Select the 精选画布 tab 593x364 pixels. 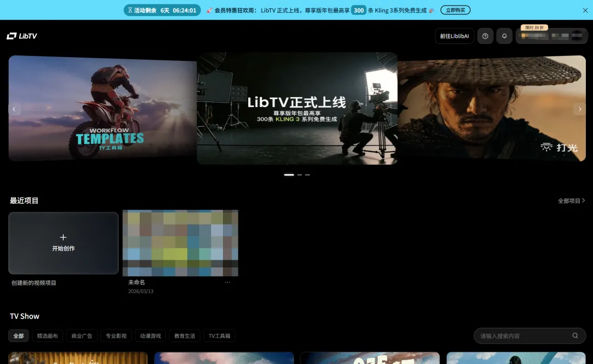tap(47, 335)
